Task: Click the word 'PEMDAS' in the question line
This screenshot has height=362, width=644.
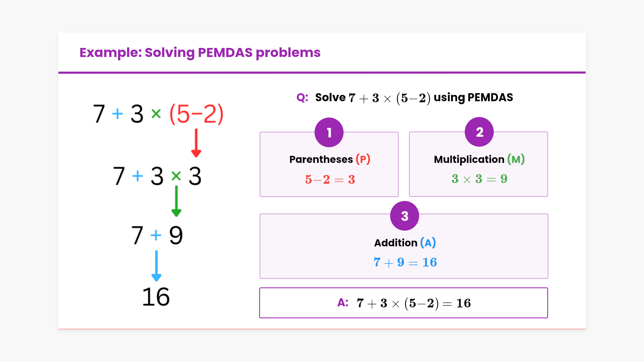Action: click(490, 98)
